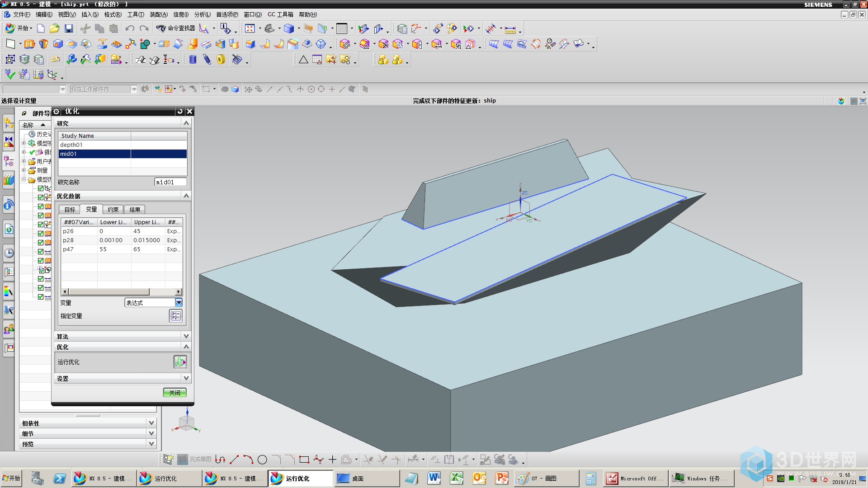Click the variable table horizontal scrollbar
Viewport: 868px width, 488px height.
[108, 292]
